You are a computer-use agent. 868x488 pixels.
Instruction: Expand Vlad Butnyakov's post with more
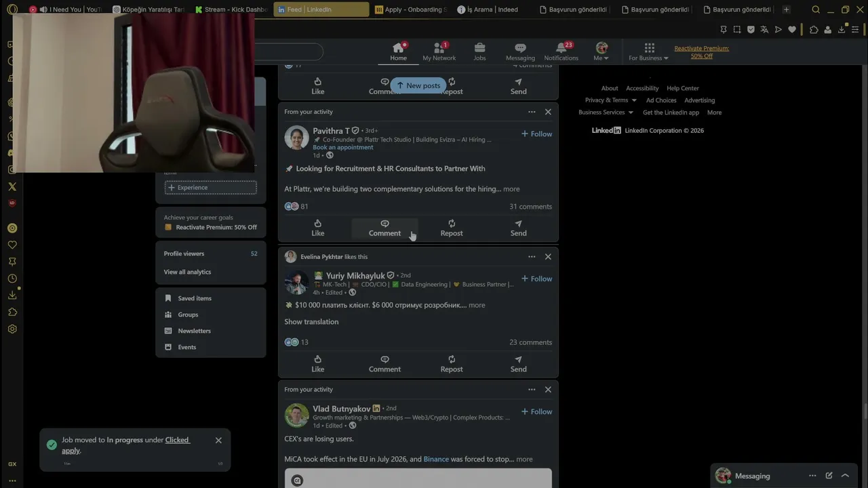point(524,459)
